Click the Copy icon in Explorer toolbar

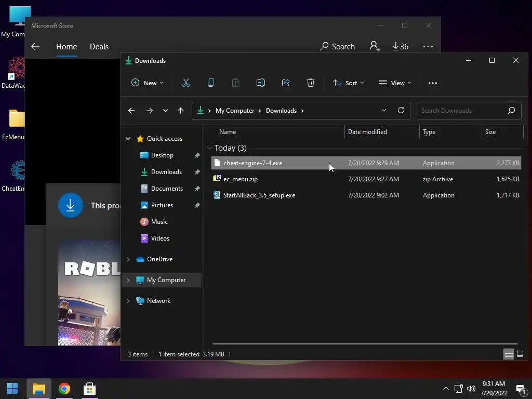point(211,83)
